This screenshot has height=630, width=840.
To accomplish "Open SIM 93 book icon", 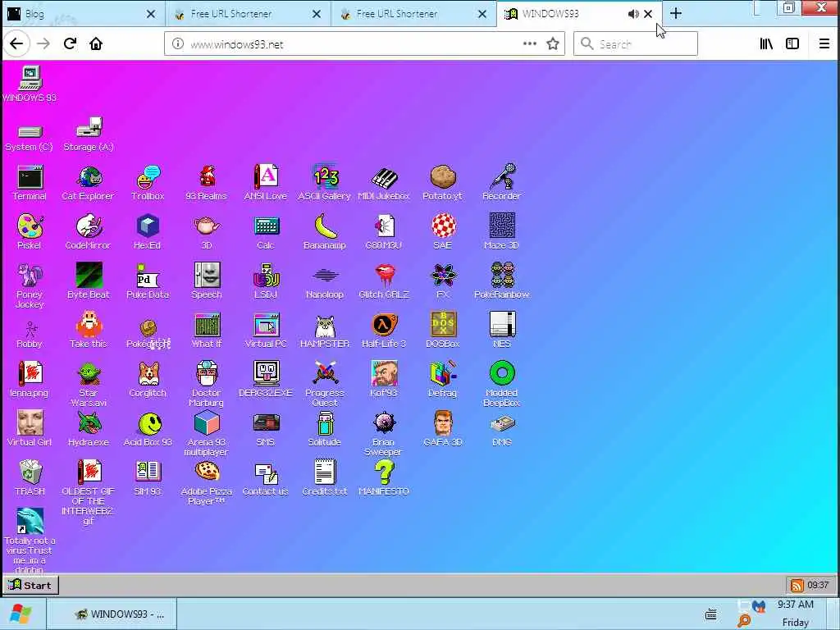I will tap(148, 478).
